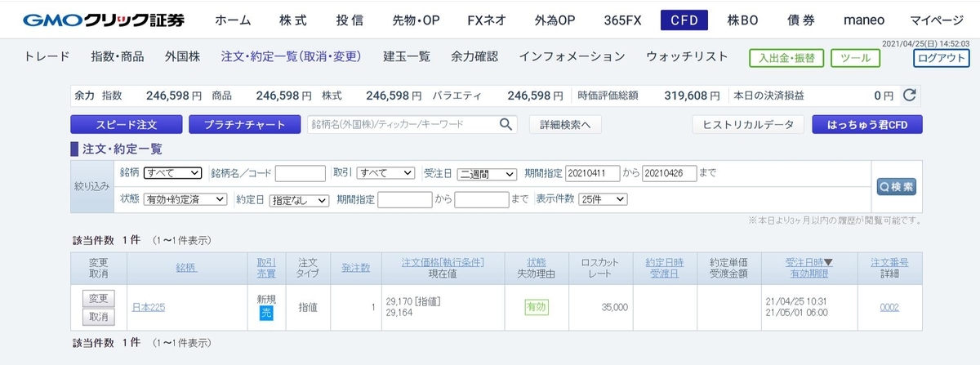Switch to the CFD tab

click(x=684, y=20)
